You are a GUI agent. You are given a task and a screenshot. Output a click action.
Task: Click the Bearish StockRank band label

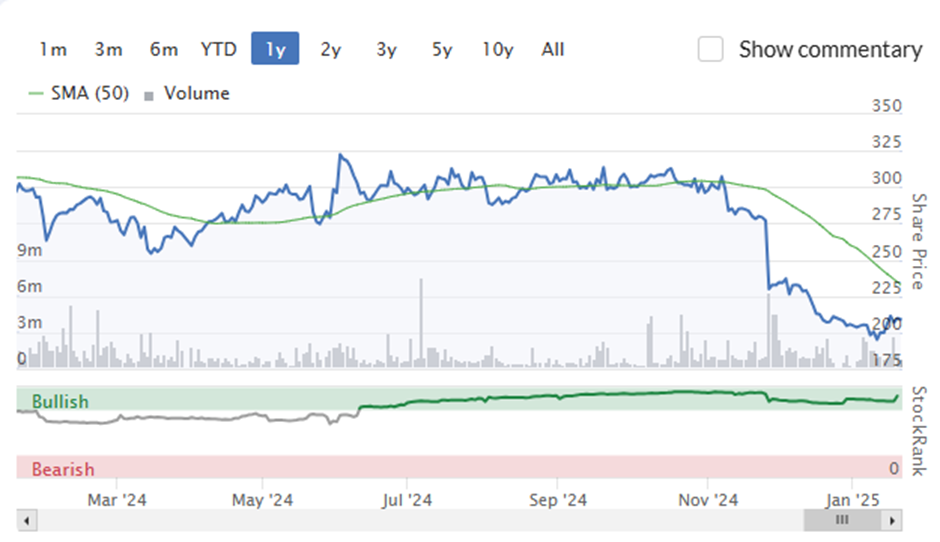tap(63, 469)
